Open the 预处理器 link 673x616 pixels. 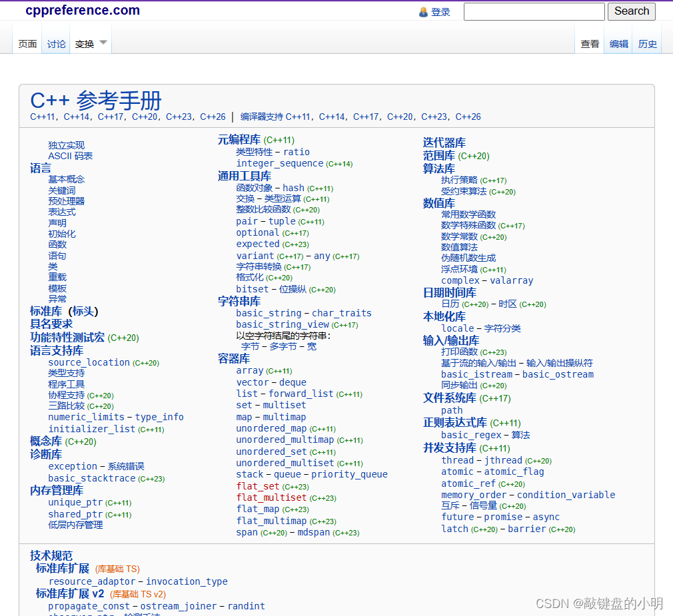[66, 200]
